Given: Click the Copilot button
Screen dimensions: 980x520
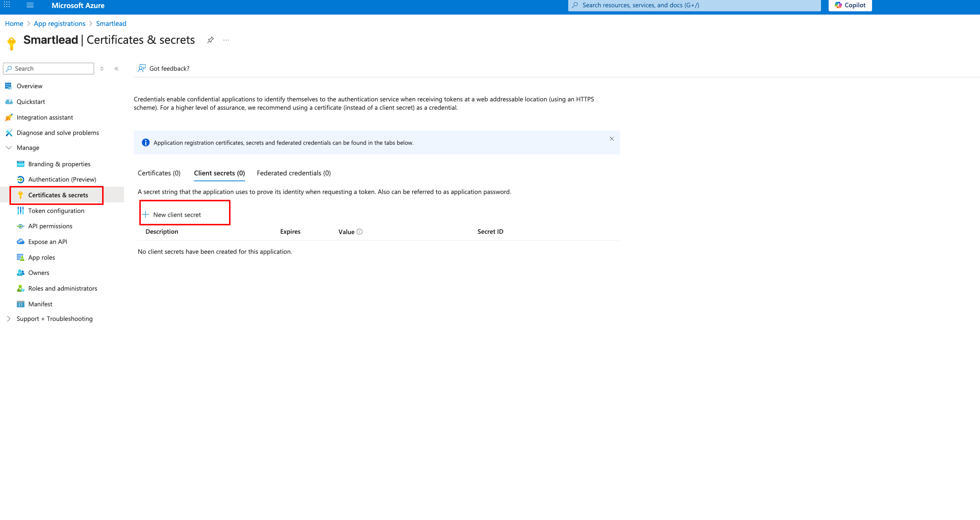Looking at the screenshot, I should pos(850,5).
